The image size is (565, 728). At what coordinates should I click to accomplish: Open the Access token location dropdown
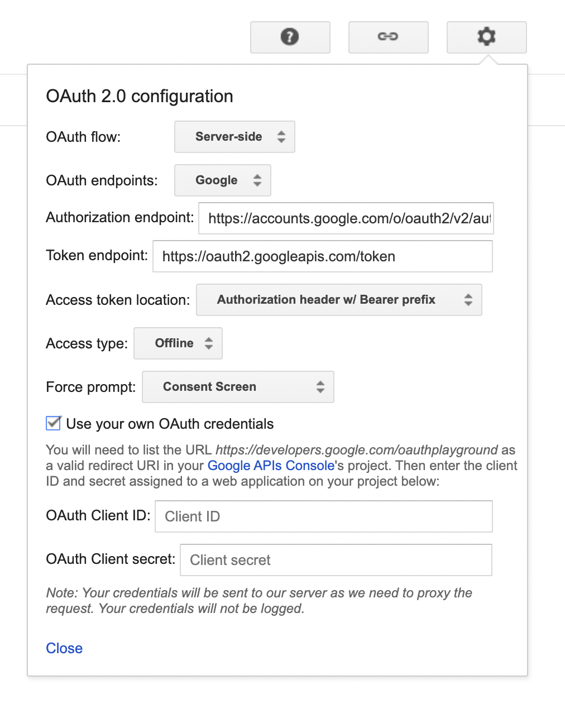tap(339, 300)
